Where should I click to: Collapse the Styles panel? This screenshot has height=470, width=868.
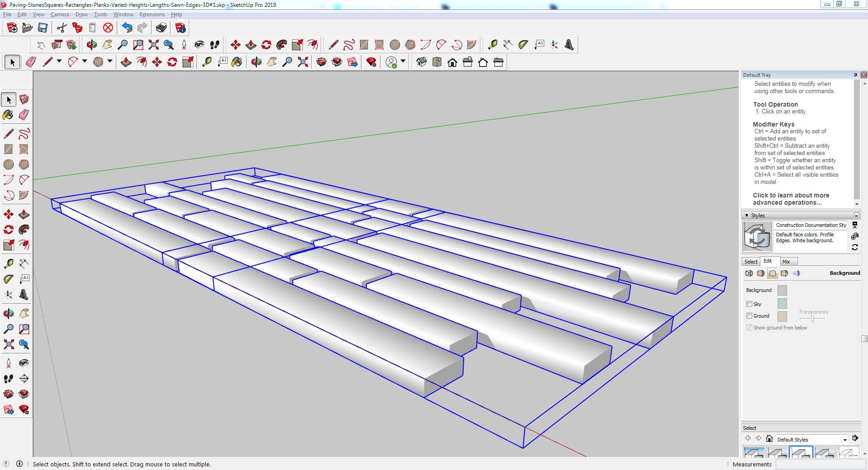[747, 216]
